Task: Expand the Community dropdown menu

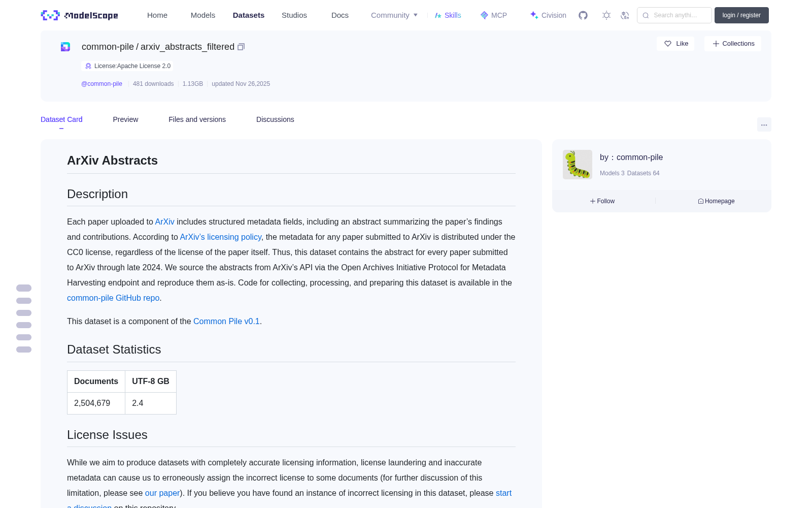Action: 394,15
